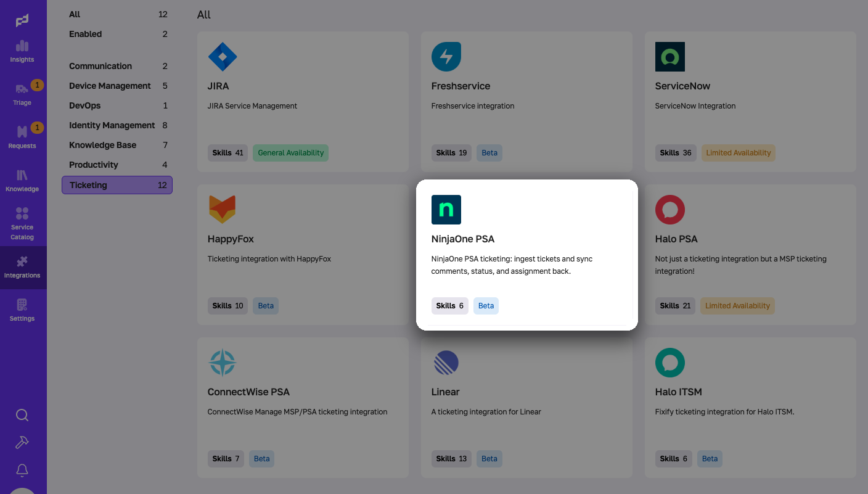
Task: Click 'Ticketing integration with HappyFox' text
Action: coord(269,259)
